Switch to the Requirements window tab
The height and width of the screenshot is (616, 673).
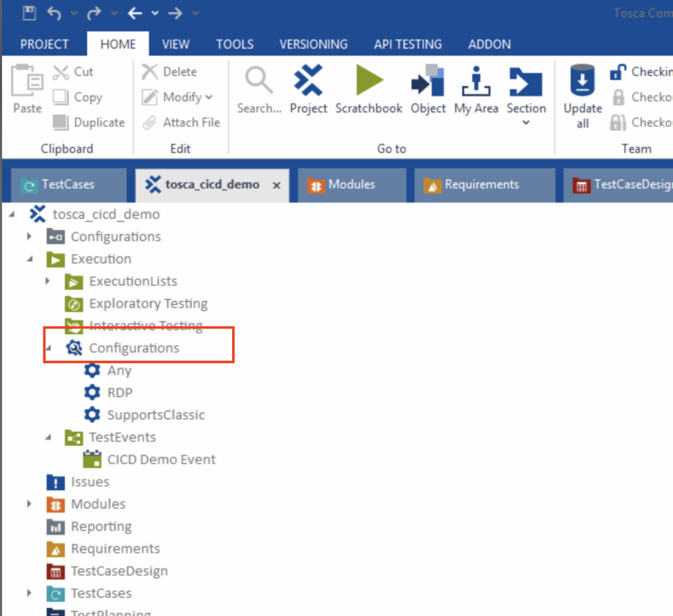pyautogui.click(x=484, y=185)
